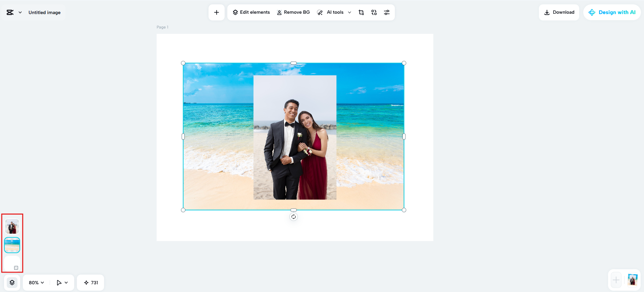This screenshot has height=292, width=644.
Task: Open Edit elements
Action: tap(251, 12)
